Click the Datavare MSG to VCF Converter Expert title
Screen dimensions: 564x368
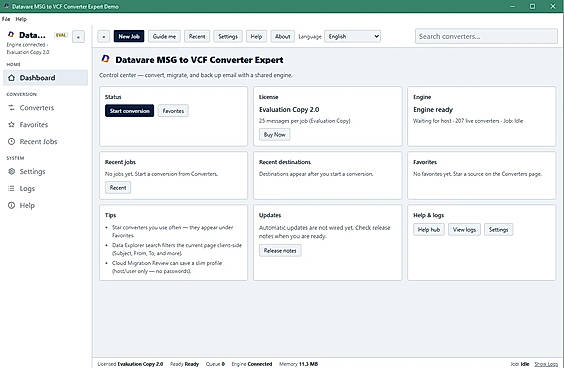coord(199,60)
